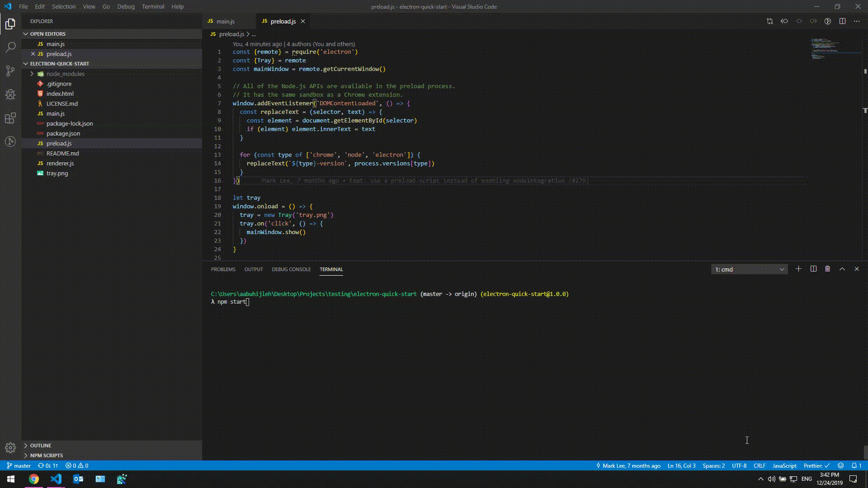Open the Extensions view
The image size is (868, 488).
pyautogui.click(x=10, y=118)
